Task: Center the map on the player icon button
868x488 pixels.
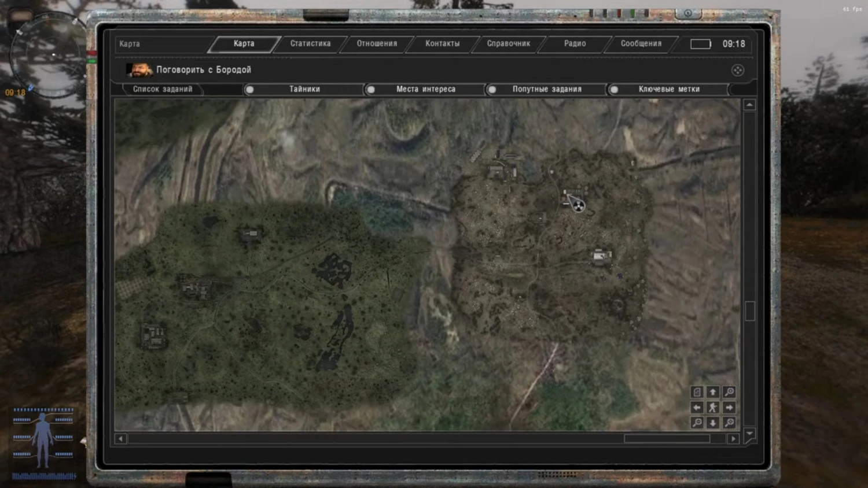Action: 713,408
